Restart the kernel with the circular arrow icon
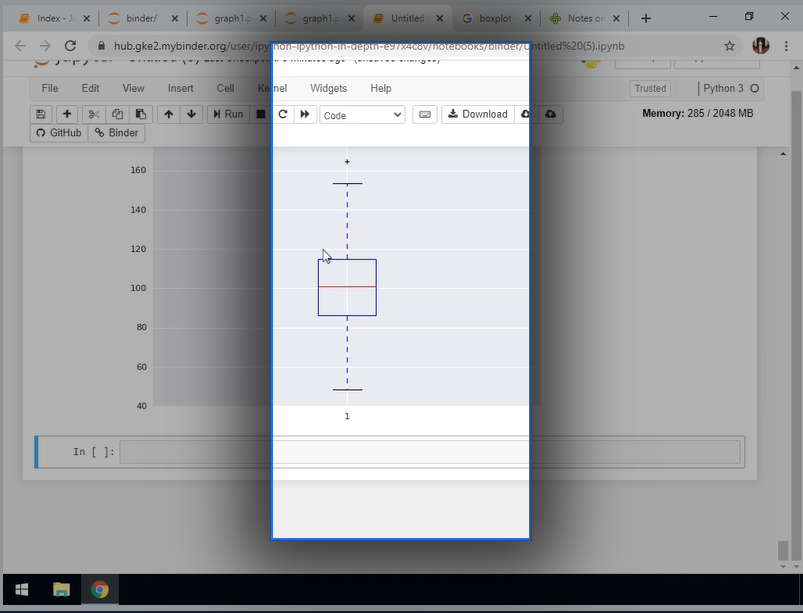 coord(283,114)
